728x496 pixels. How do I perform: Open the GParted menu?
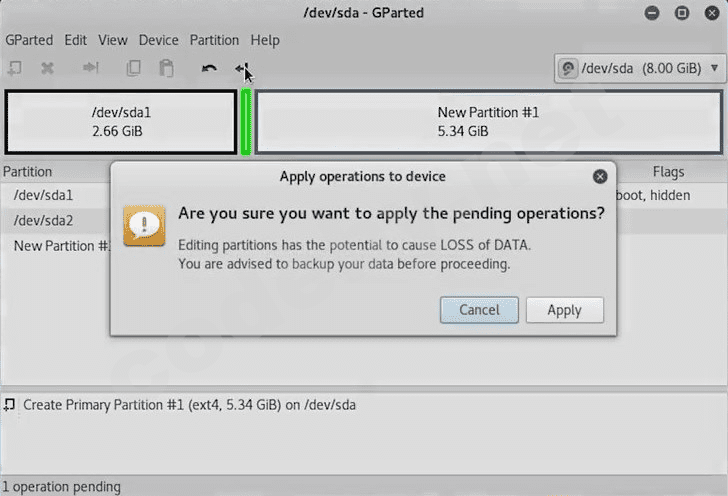click(29, 40)
